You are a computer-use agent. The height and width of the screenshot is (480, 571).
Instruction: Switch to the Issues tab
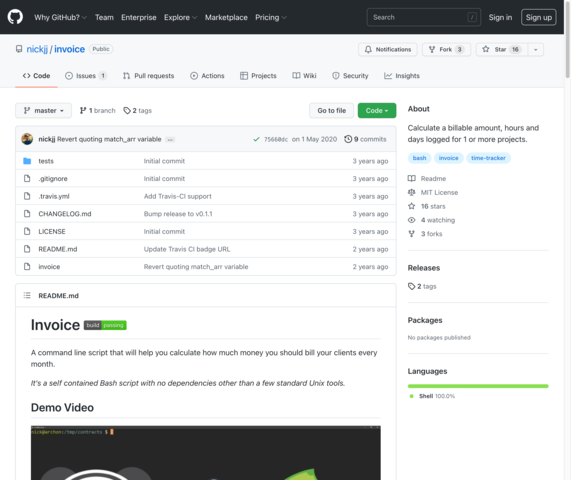point(86,76)
